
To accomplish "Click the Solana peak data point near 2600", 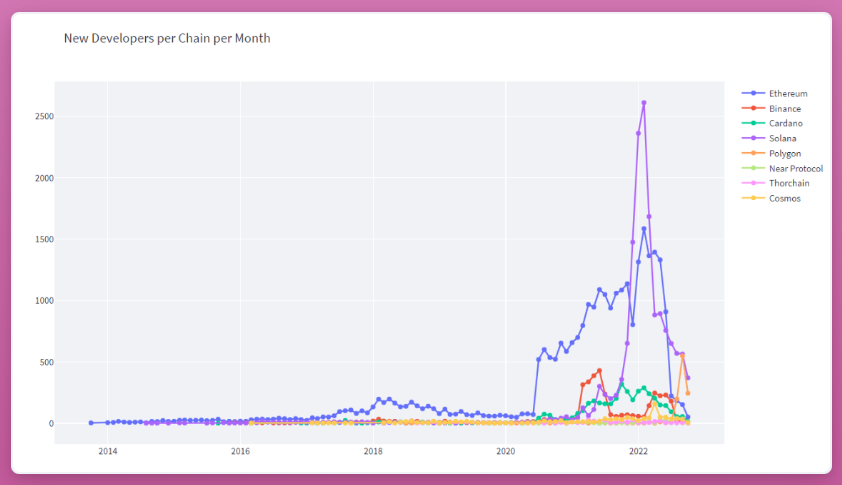I will click(644, 103).
